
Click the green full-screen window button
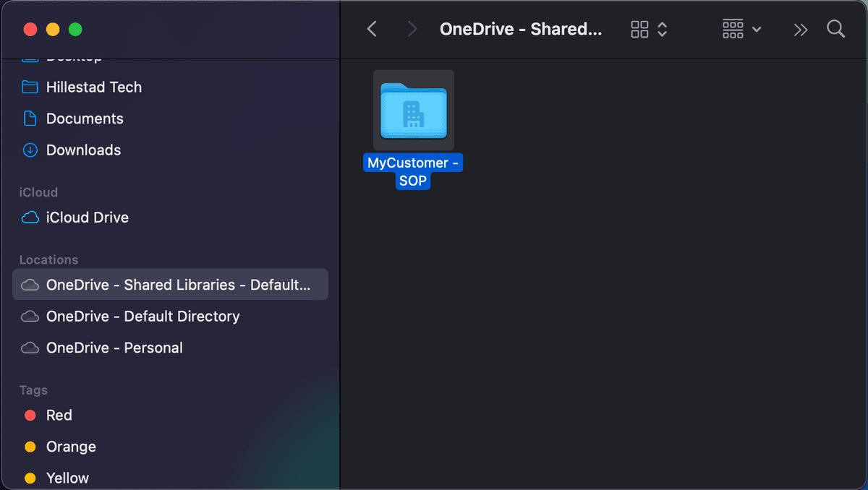75,30
